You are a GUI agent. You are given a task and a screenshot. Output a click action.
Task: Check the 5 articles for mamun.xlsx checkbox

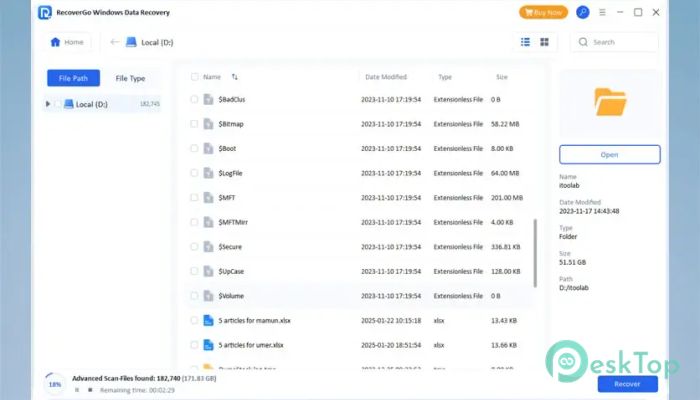click(x=194, y=320)
